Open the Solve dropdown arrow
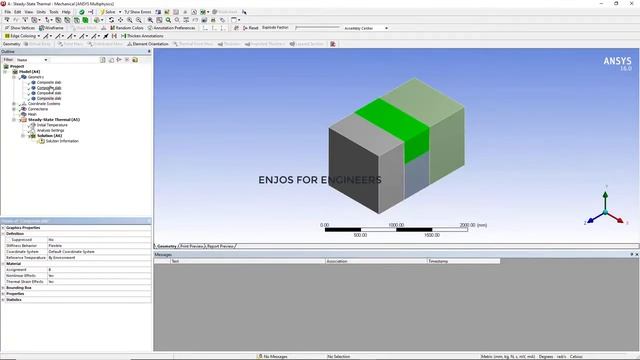 pyautogui.click(x=120, y=12)
